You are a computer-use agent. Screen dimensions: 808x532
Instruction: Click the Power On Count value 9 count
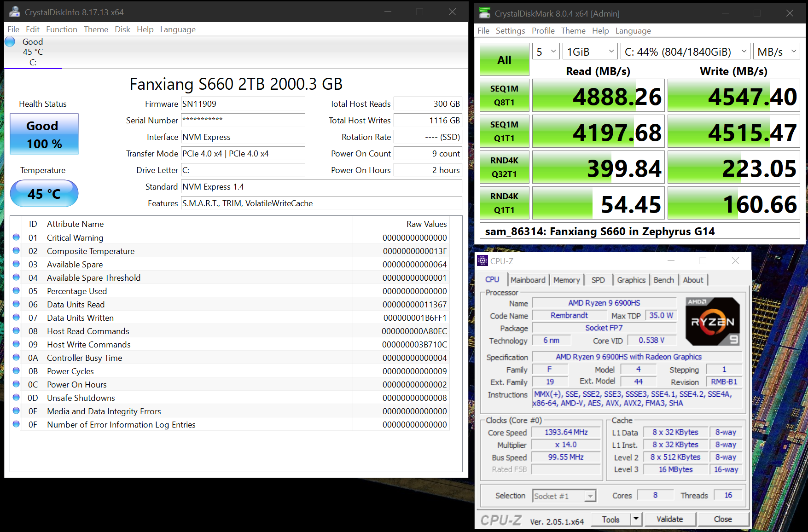428,154
